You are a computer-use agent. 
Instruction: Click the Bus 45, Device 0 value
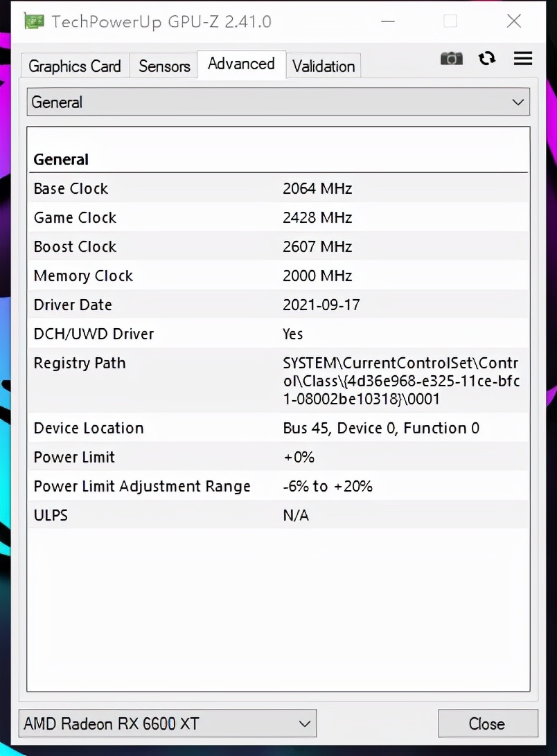point(381,428)
